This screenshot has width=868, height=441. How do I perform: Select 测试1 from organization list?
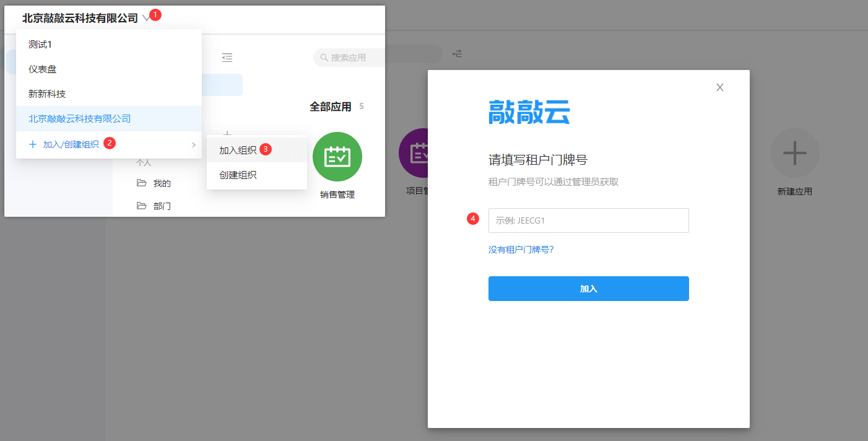(40, 45)
